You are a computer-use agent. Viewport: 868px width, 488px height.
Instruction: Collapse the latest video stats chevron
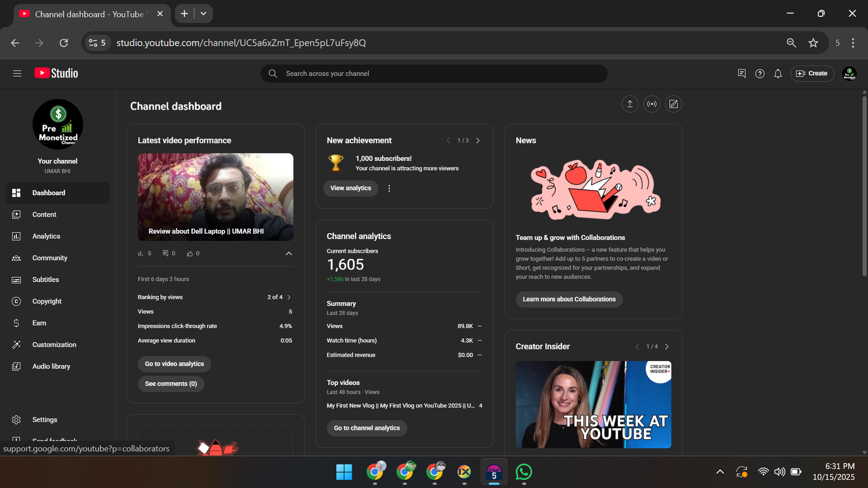pos(289,253)
